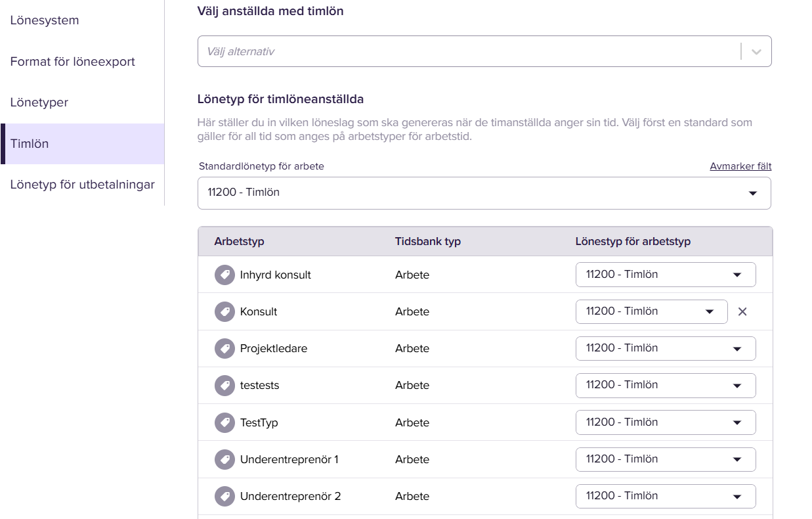The image size is (812, 519).
Task: Click Arbete cell in Projektledare row
Action: pyautogui.click(x=412, y=348)
